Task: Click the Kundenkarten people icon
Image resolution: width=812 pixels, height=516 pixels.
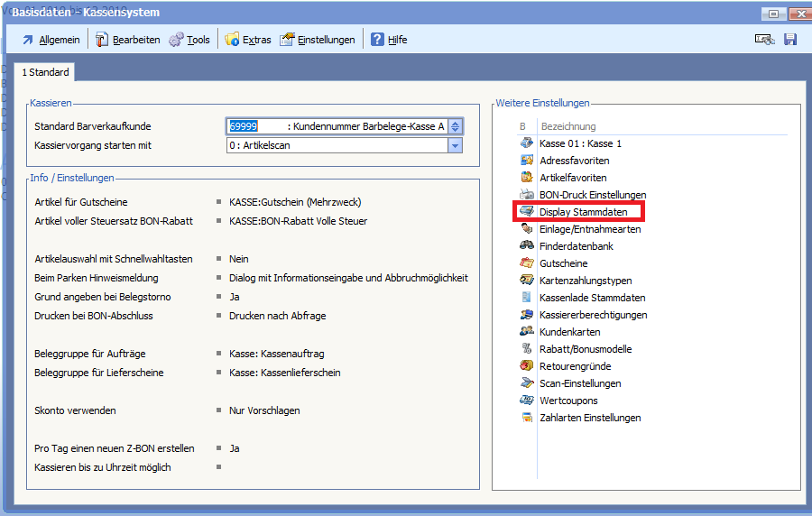Action: pos(526,332)
